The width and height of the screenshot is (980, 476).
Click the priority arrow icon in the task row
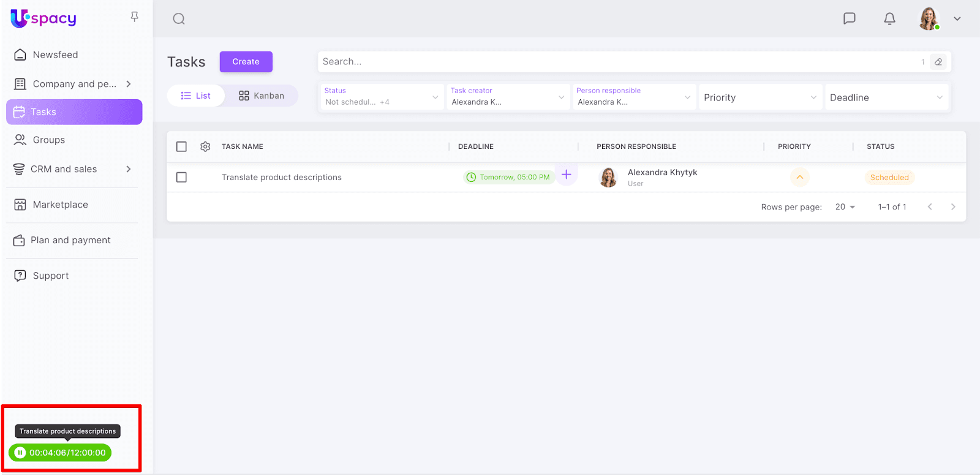pyautogui.click(x=799, y=177)
